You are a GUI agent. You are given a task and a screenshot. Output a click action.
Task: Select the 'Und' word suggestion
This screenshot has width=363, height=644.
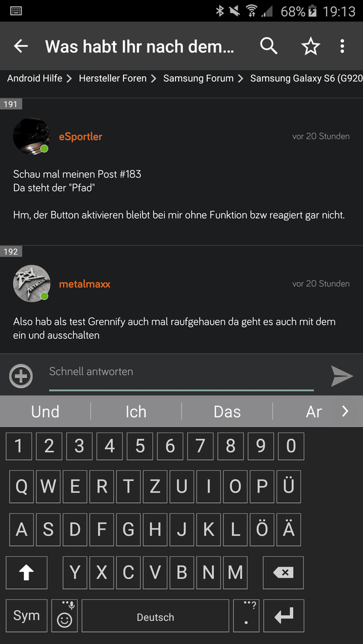click(45, 411)
